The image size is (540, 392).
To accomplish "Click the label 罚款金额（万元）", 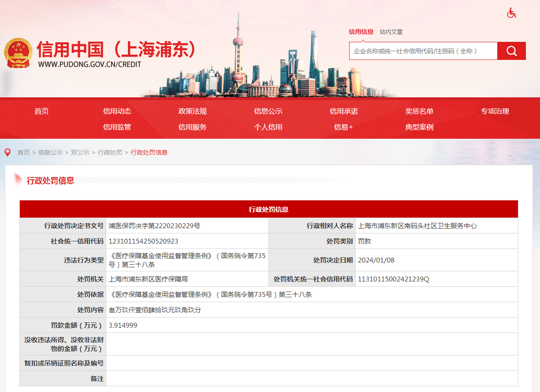I will pyautogui.click(x=77, y=325).
